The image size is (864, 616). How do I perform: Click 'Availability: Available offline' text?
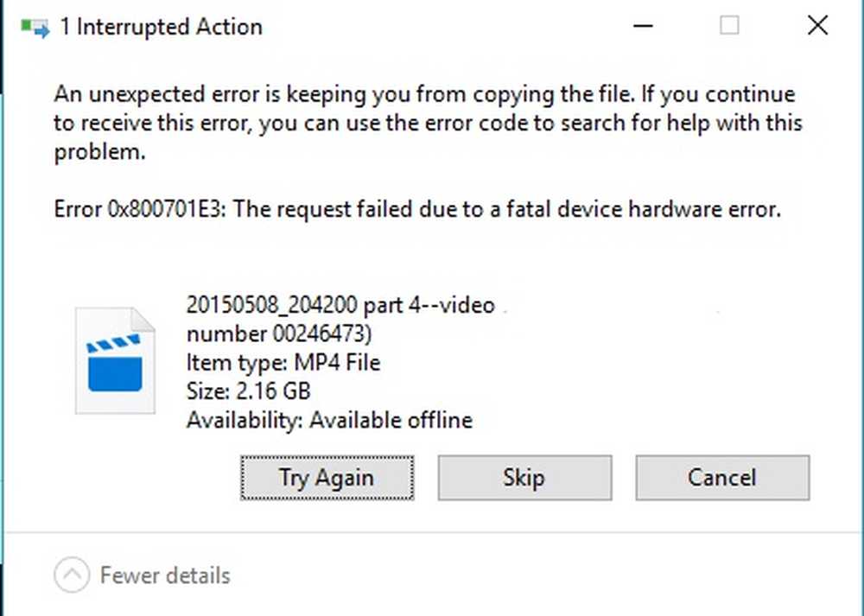point(329,421)
